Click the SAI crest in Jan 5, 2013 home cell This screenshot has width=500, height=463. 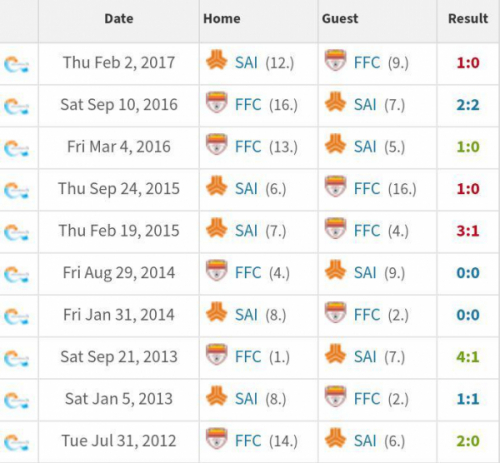(x=216, y=396)
